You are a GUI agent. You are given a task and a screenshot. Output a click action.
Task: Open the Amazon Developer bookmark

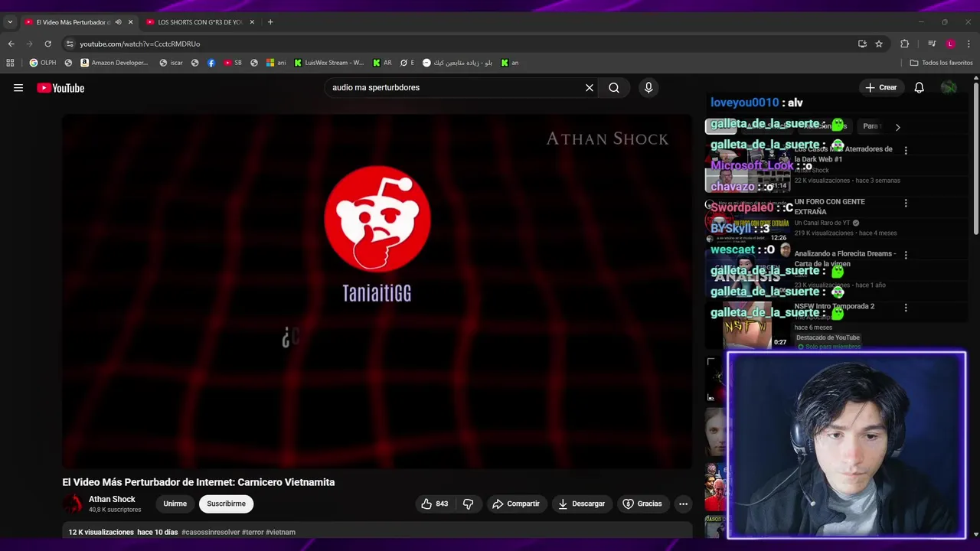pos(114,63)
